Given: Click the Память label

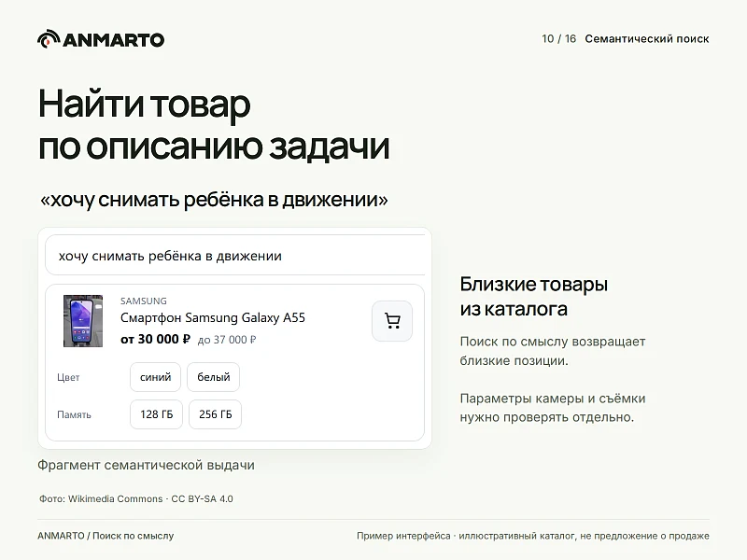Looking at the screenshot, I should pos(74,414).
